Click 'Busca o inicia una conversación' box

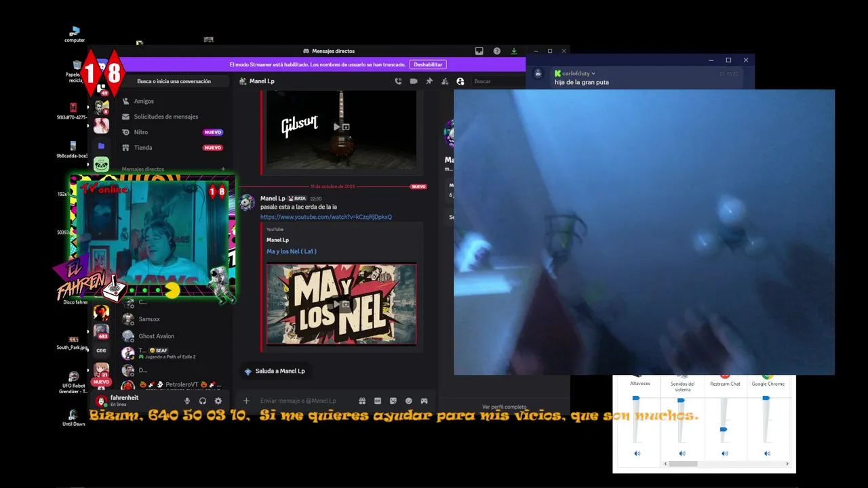[x=174, y=81]
